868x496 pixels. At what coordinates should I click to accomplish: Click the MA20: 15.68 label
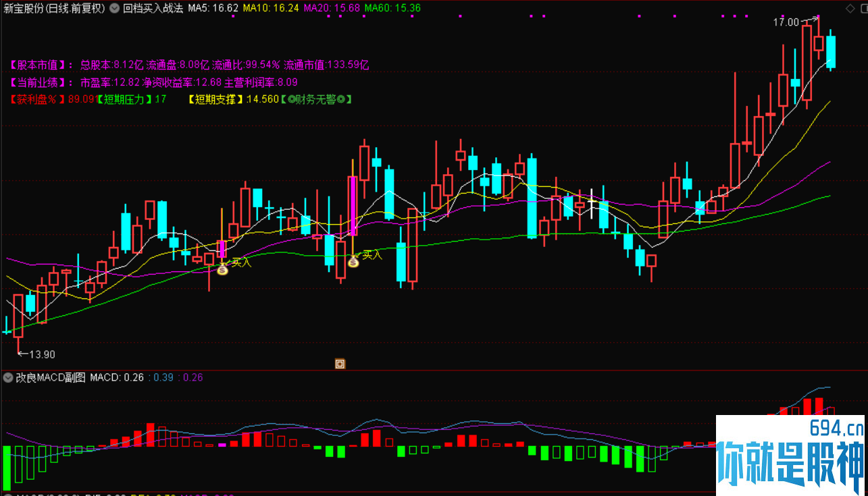(x=332, y=8)
